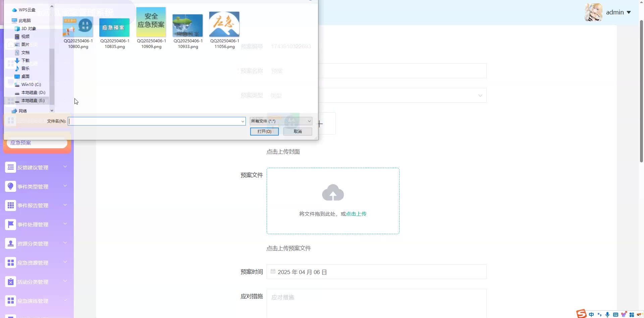Click the 事件类型管理 lightbulb icon

click(10, 186)
